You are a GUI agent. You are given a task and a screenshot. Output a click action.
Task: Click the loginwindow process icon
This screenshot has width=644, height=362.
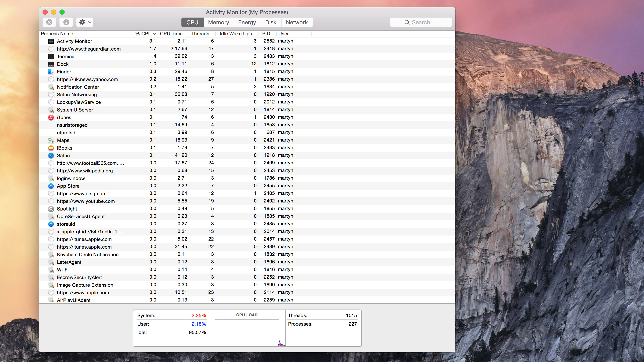51,178
